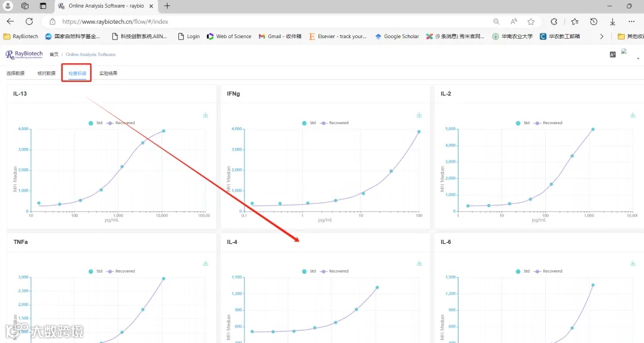Image resolution: width=644 pixels, height=343 pixels.
Task: Open browser history clock icon
Action: pos(593,21)
